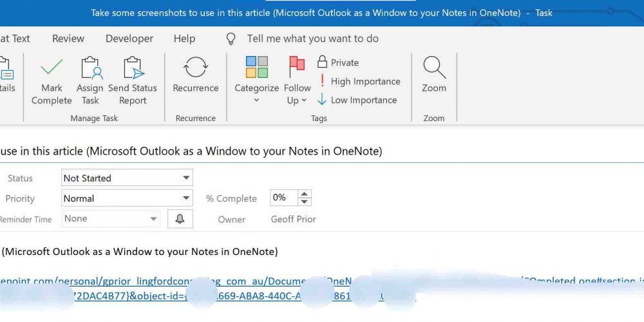Increase the % Complete value with up arrow

click(x=304, y=193)
